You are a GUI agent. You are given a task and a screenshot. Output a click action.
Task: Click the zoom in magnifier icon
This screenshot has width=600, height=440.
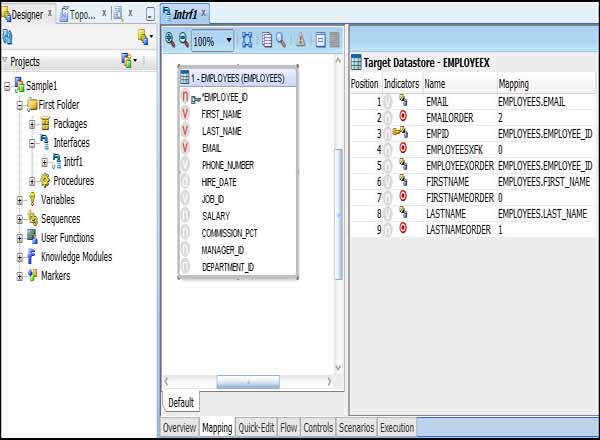tap(170, 41)
